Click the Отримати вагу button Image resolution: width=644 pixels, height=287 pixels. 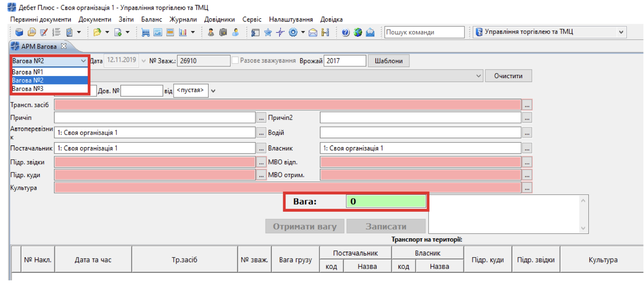305,227
